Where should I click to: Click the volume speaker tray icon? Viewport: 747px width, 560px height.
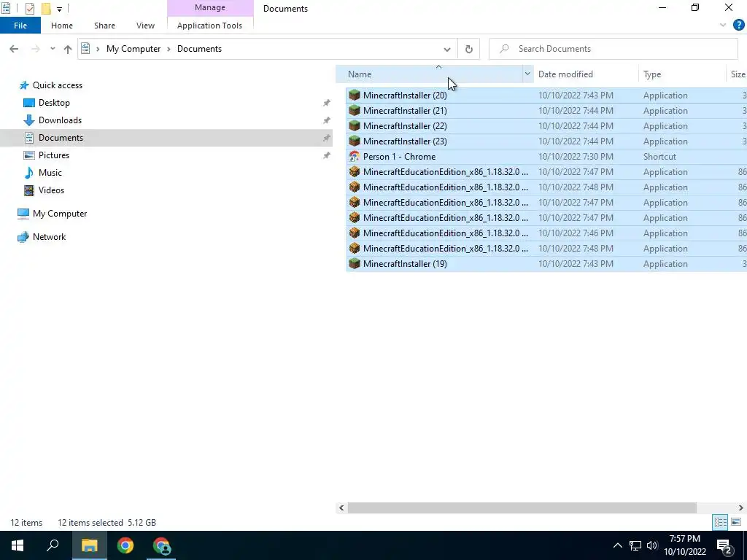tap(652, 545)
